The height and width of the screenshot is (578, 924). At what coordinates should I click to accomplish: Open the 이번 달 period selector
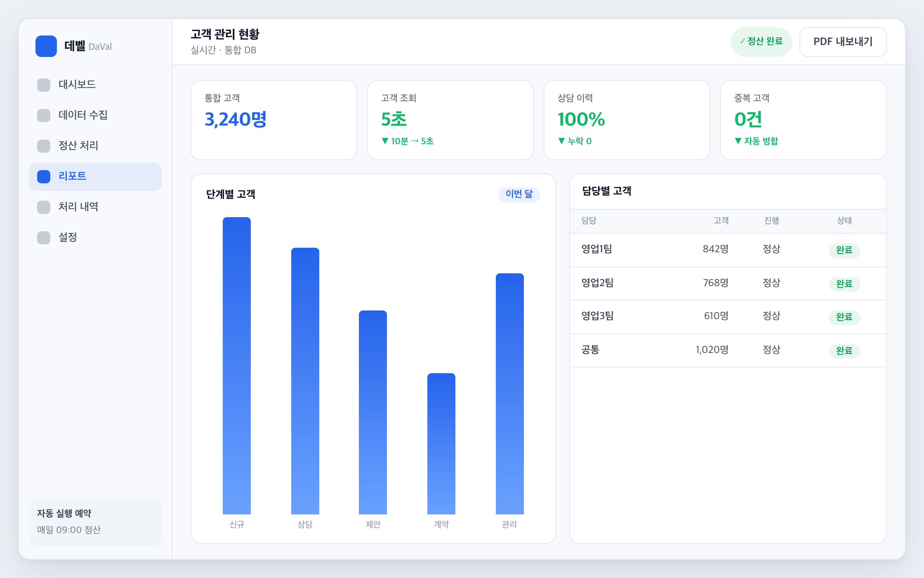[x=519, y=194]
